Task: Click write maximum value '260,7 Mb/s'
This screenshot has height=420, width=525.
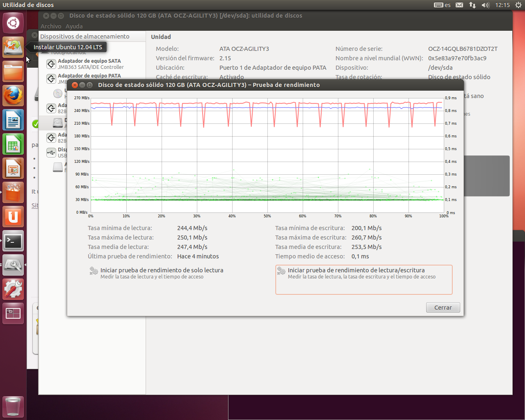Action: click(x=367, y=237)
